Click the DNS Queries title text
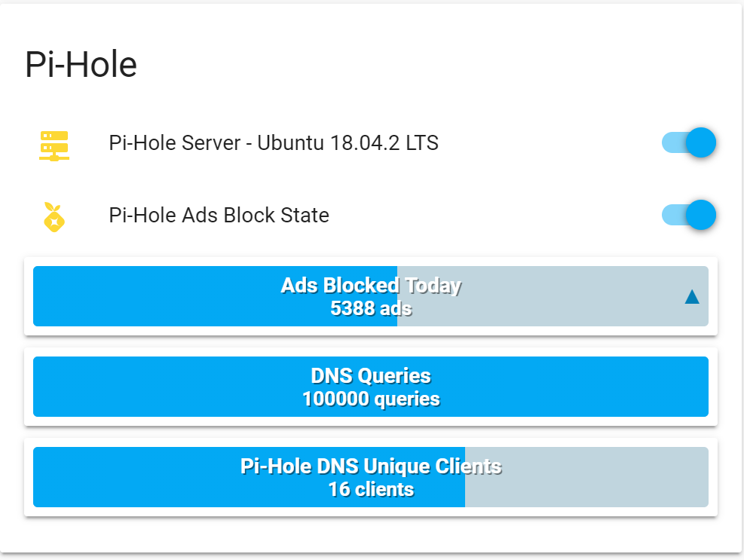This screenshot has height=560, width=744. 371,376
